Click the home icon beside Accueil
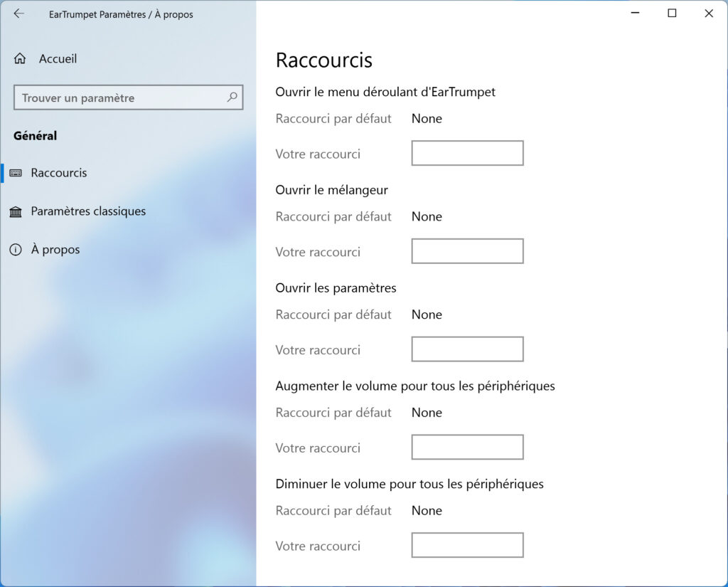 point(20,58)
